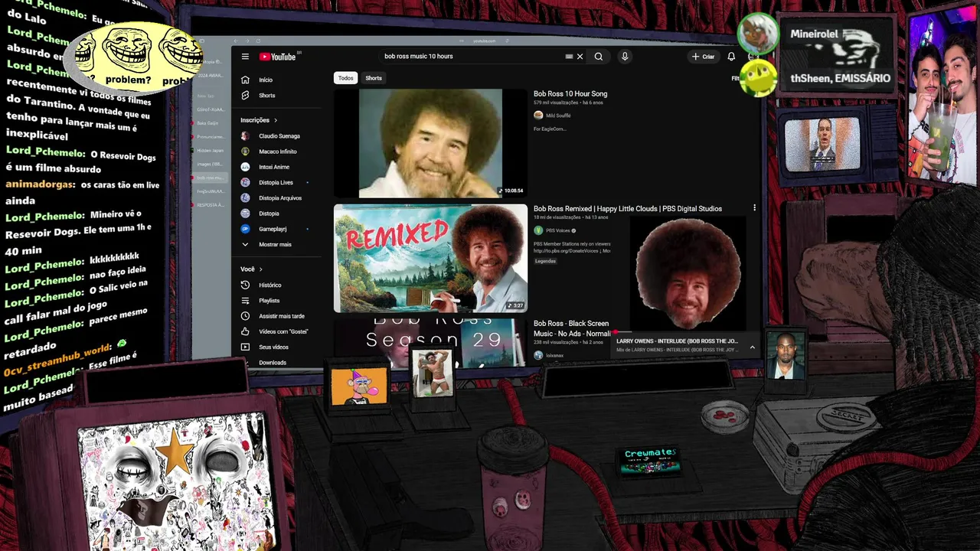Expand the Inscrições section
The height and width of the screenshot is (551, 980).
[x=259, y=120]
